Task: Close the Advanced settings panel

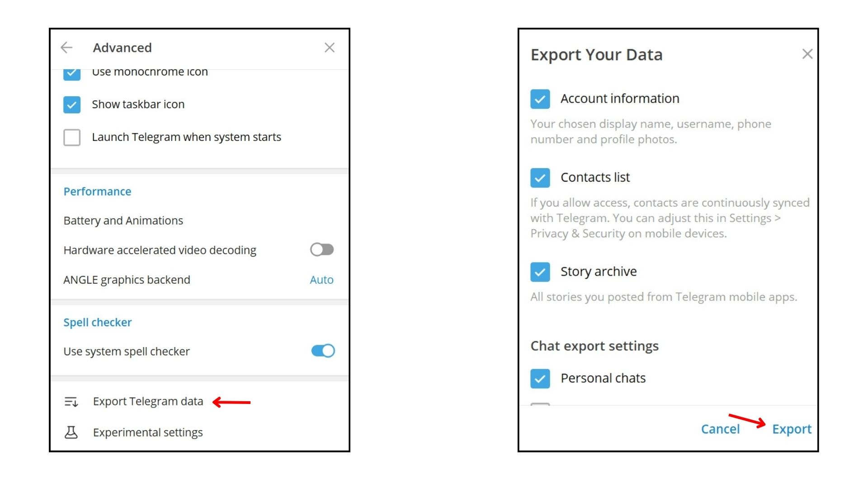Action: pos(330,47)
